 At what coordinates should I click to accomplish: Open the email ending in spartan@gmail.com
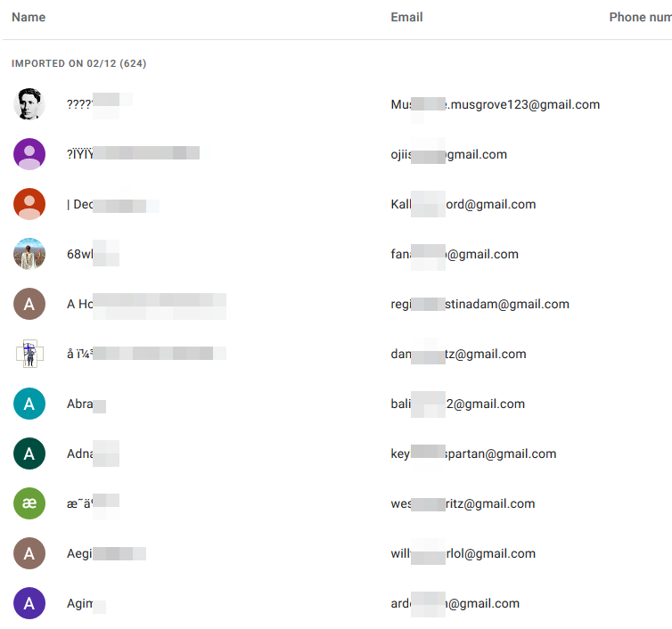[473, 453]
